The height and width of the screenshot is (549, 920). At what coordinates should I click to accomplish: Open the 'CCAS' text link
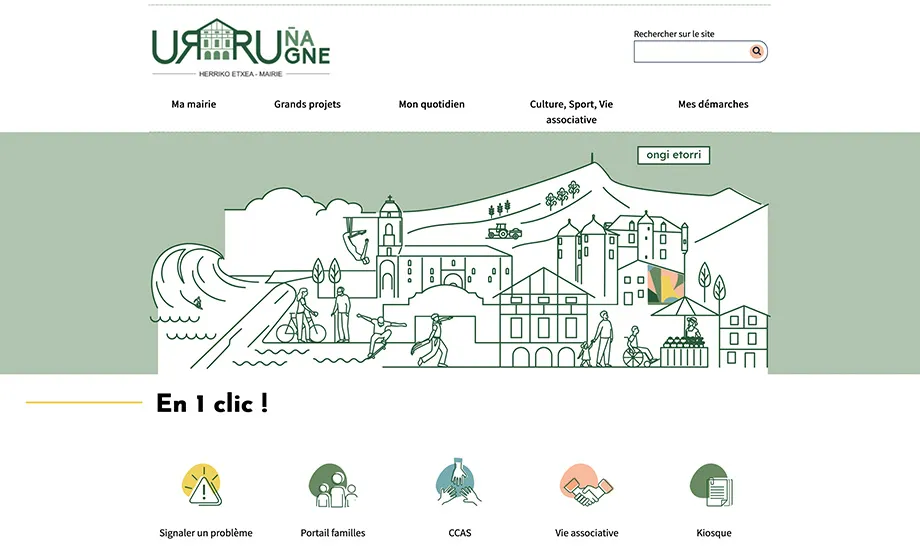coord(460,533)
